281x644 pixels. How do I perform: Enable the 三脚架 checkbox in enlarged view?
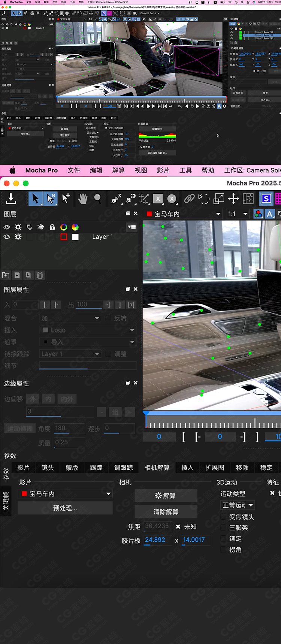click(224, 527)
